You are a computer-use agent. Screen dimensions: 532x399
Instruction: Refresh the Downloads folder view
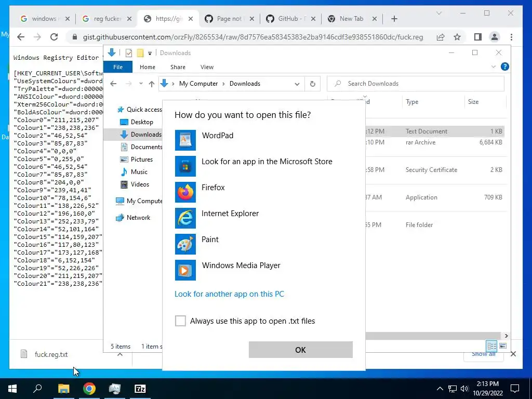(x=312, y=84)
